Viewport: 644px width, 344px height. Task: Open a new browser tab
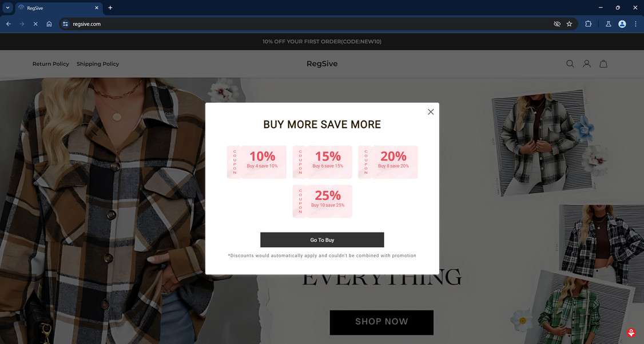pos(110,7)
